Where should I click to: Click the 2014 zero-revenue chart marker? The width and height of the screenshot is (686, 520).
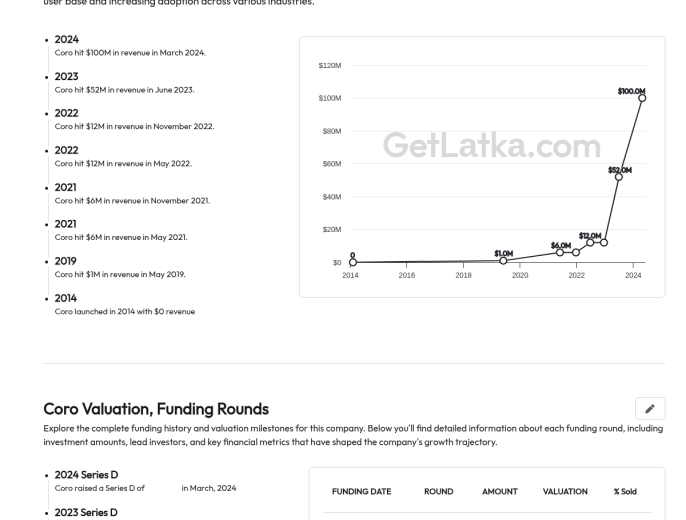coord(353,262)
